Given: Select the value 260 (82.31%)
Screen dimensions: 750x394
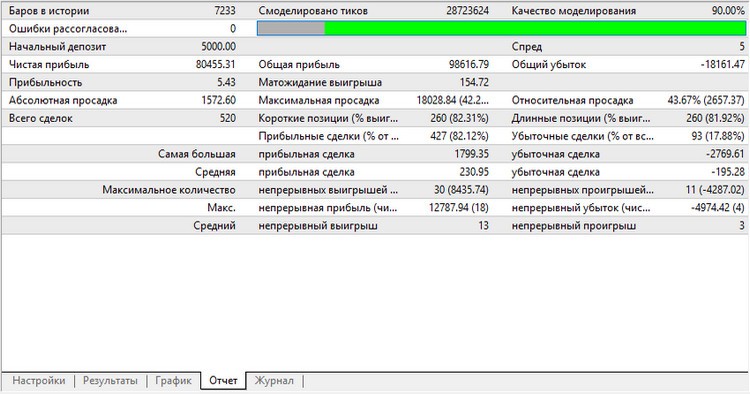Looking at the screenshot, I should [x=460, y=118].
